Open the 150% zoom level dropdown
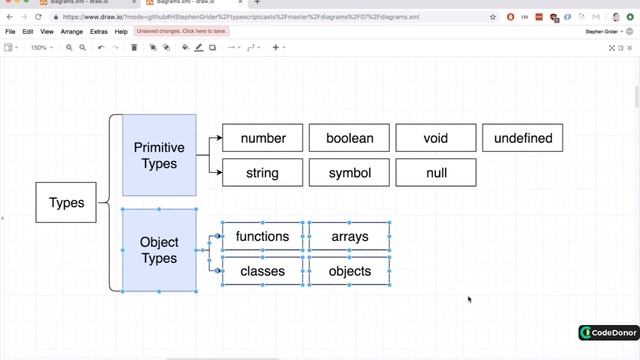640x360 pixels. (42, 48)
